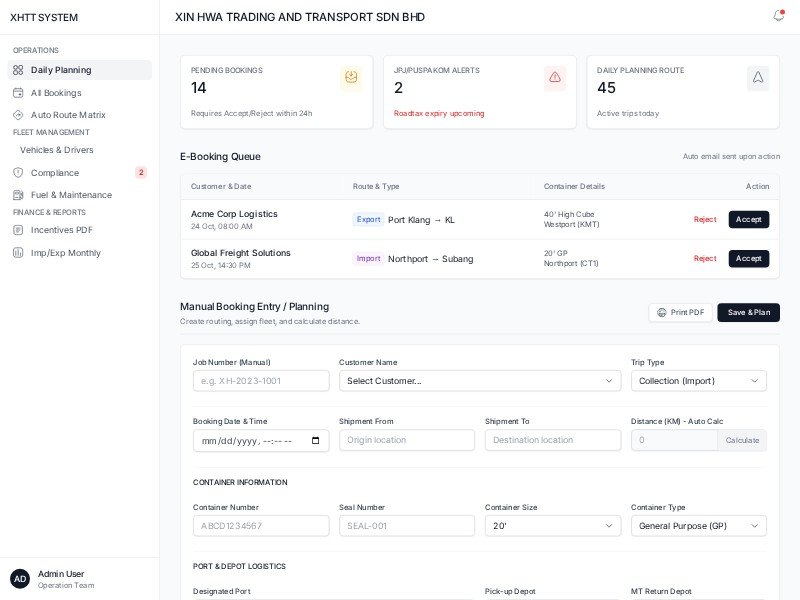The height and width of the screenshot is (600, 800).
Task: Accept the Acme Corp Logistics booking
Action: 748,220
